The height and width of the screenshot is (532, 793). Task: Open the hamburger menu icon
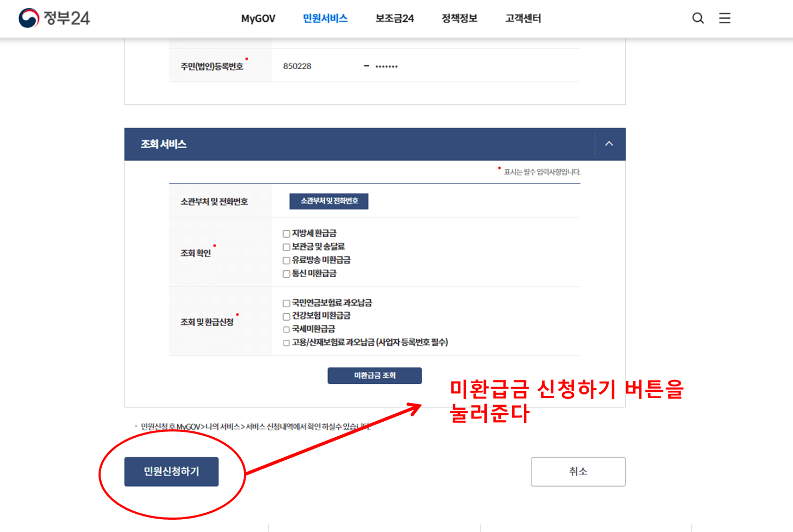tap(725, 18)
